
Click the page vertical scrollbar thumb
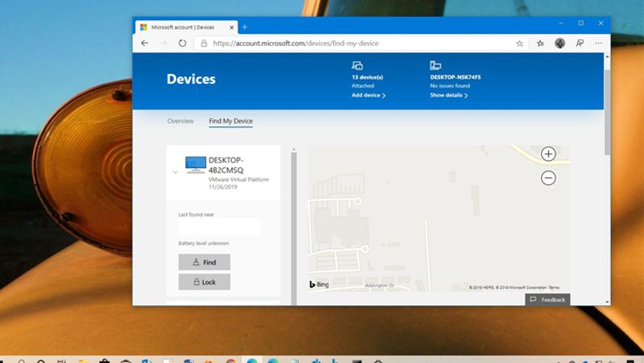coord(607,112)
